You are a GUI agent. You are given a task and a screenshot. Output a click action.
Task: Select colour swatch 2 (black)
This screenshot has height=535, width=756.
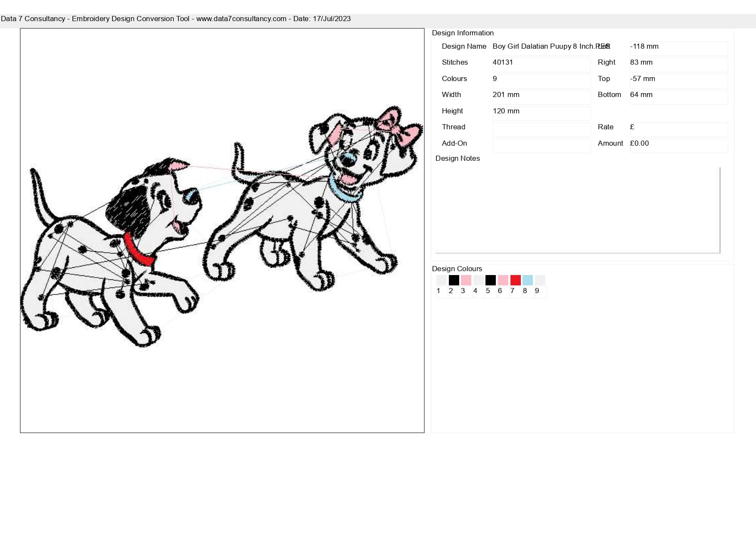454,280
